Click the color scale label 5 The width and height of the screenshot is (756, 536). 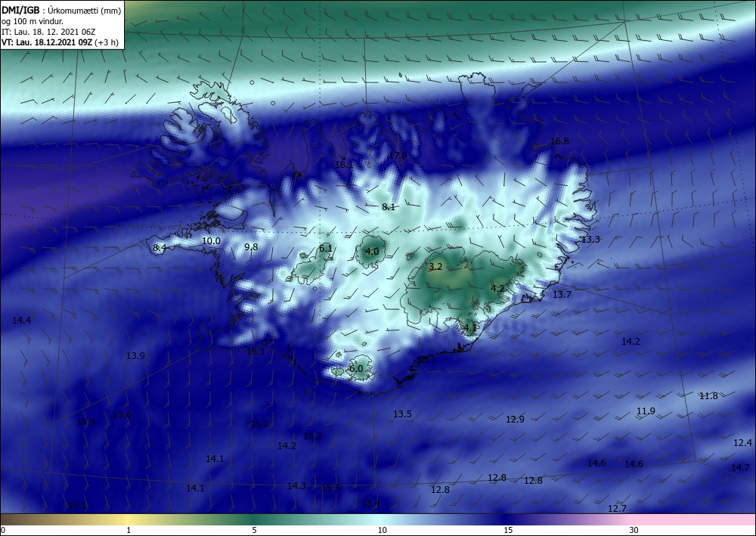tap(254, 530)
